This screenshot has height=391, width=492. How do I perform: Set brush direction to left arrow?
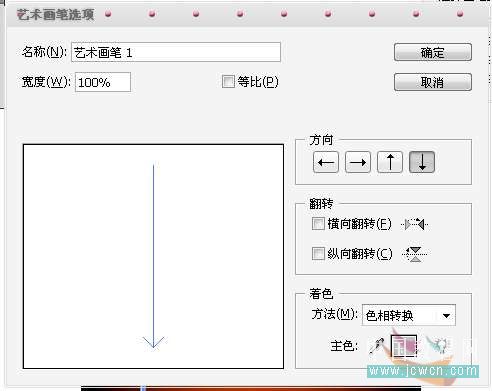(326, 162)
